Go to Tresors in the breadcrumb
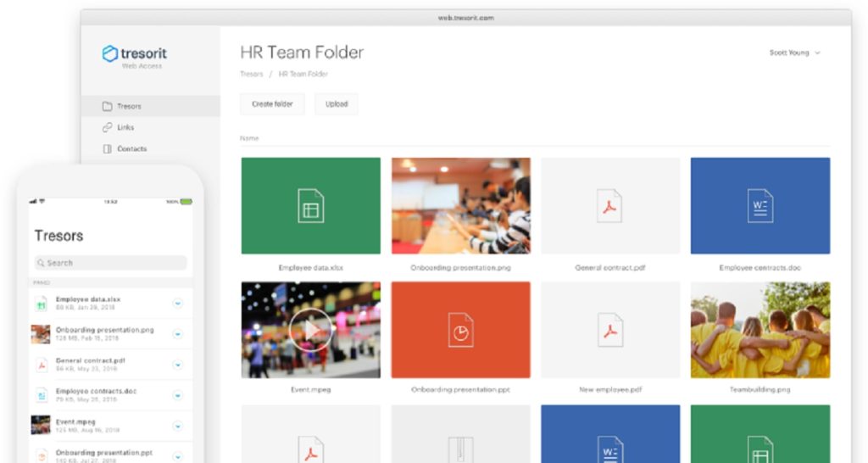Image resolution: width=868 pixels, height=463 pixels. click(252, 75)
